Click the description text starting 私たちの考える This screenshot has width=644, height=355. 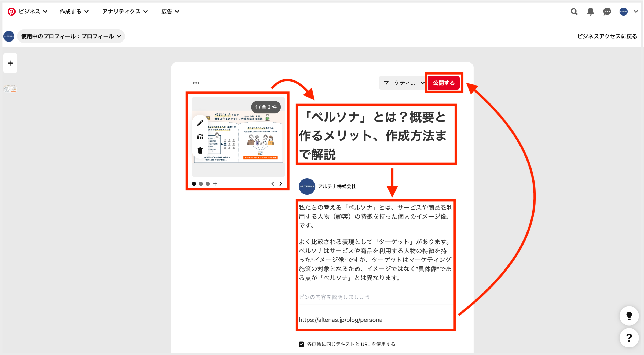376,243
